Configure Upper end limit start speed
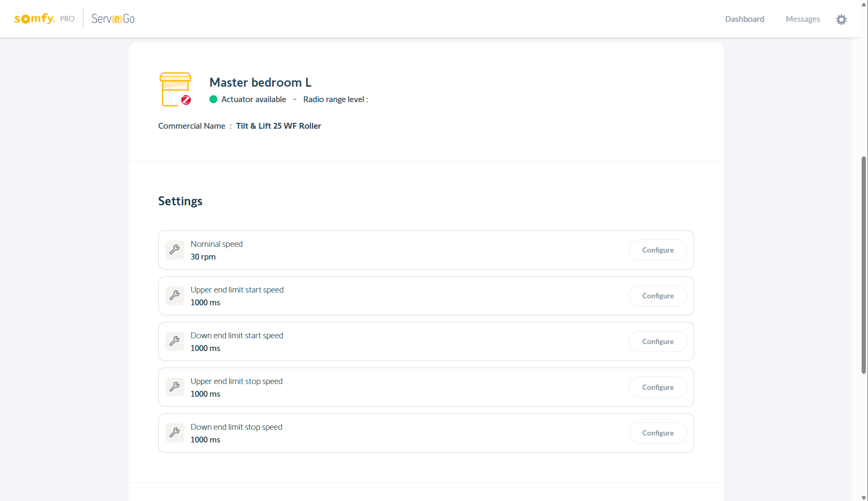 658,296
